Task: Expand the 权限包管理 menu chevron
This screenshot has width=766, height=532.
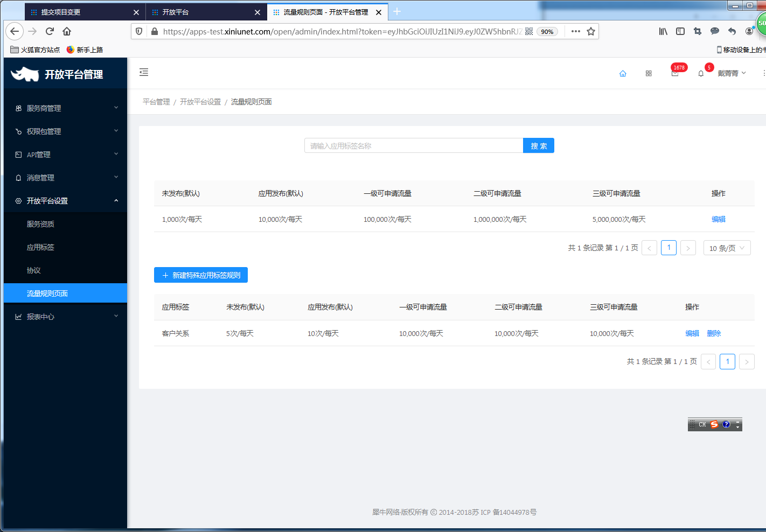Action: pyautogui.click(x=116, y=131)
